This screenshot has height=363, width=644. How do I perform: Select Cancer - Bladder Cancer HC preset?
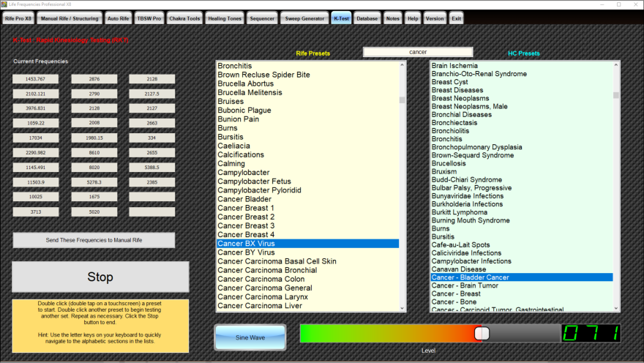[x=522, y=277]
